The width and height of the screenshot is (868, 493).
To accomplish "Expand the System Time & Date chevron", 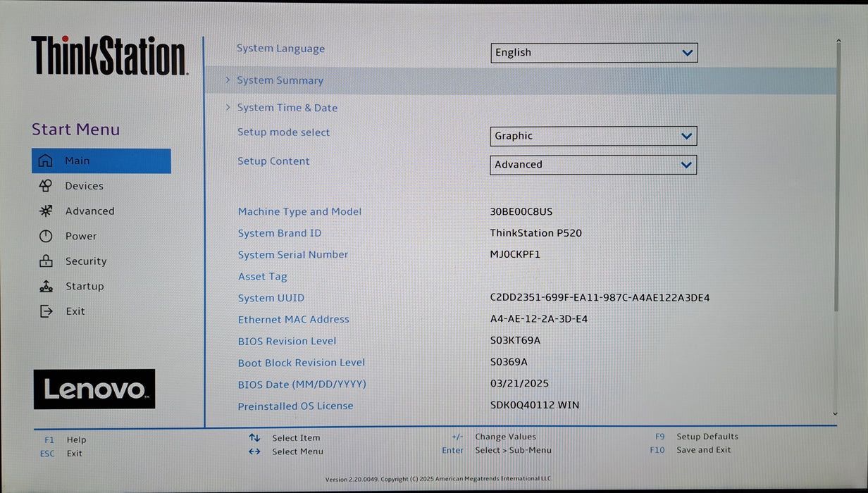I will point(228,107).
